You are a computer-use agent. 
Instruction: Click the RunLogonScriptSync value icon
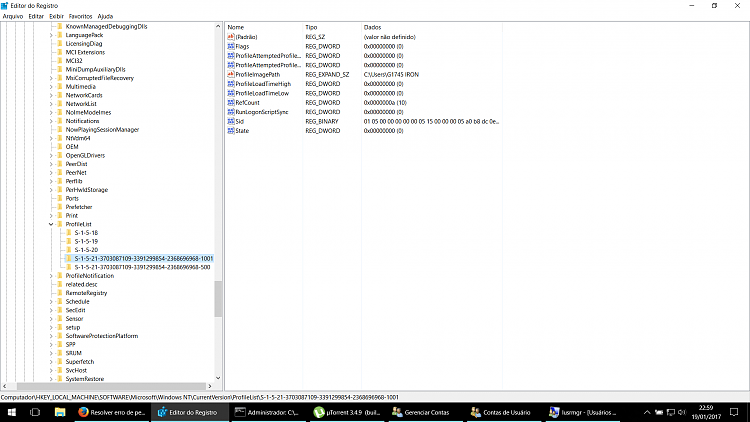pyautogui.click(x=231, y=112)
